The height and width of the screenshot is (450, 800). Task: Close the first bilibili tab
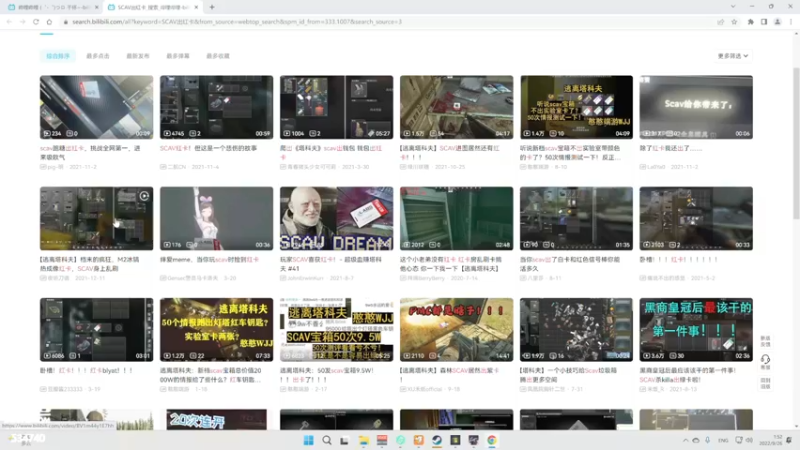coord(96,7)
